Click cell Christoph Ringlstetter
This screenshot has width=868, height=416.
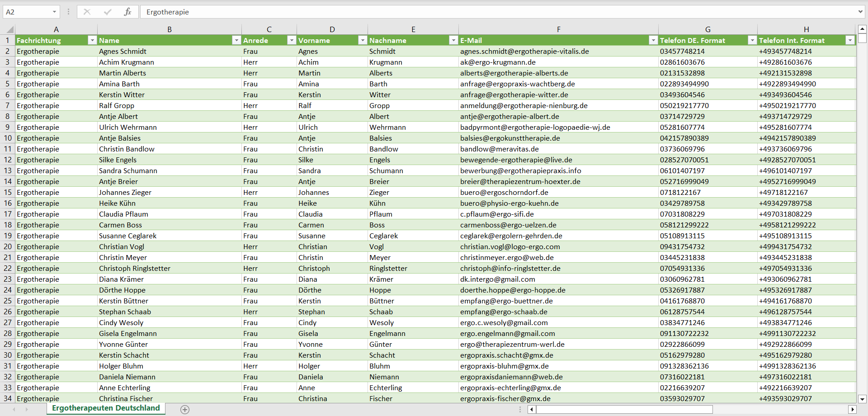pyautogui.click(x=170, y=268)
